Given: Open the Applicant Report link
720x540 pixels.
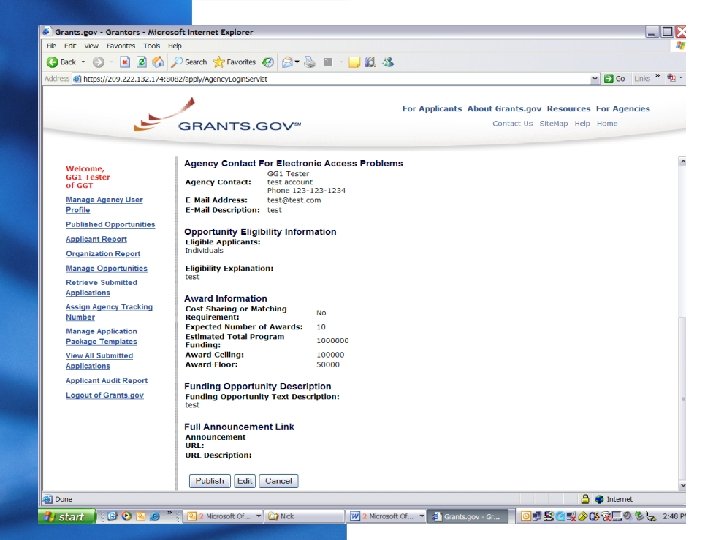Looking at the screenshot, I should pyautogui.click(x=96, y=239).
